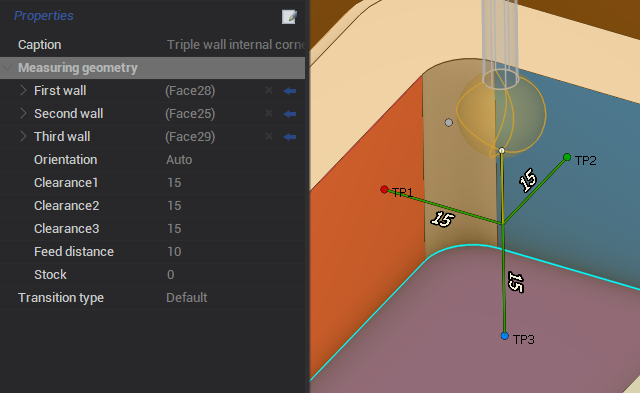Click the green TP2 touch point
This screenshot has width=640, height=393.
[567, 157]
